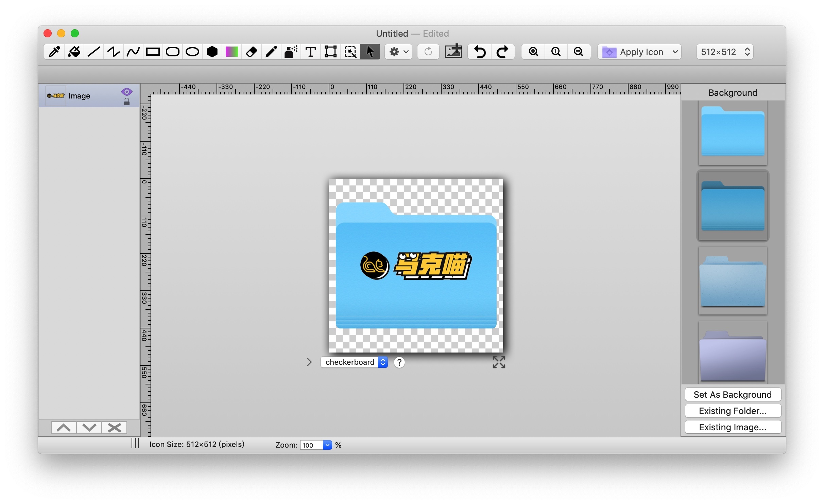Screen dimensions: 824x504
Task: Open the gear settings dropdown menu
Action: point(398,52)
